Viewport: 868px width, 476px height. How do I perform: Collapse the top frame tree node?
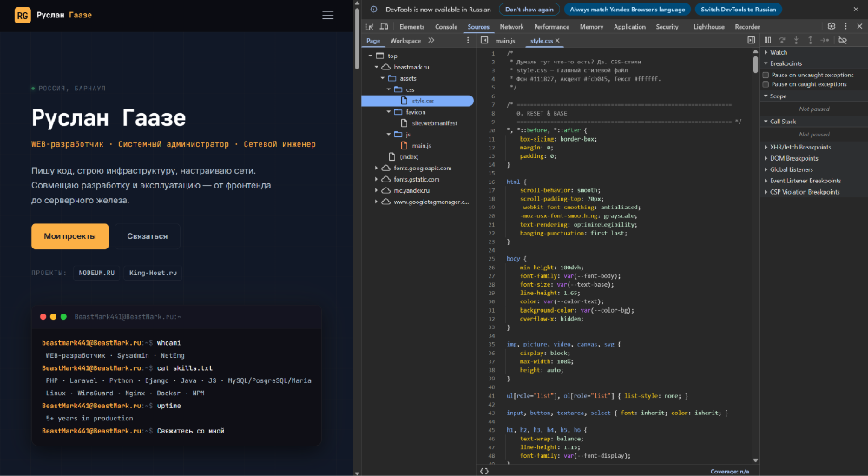(x=371, y=56)
